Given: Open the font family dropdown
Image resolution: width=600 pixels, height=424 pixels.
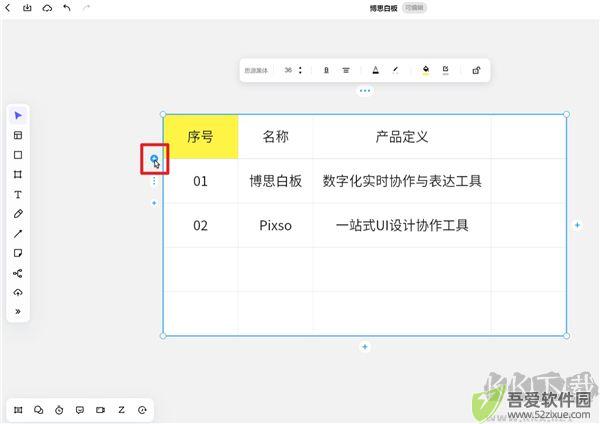Looking at the screenshot, I should click(x=256, y=70).
